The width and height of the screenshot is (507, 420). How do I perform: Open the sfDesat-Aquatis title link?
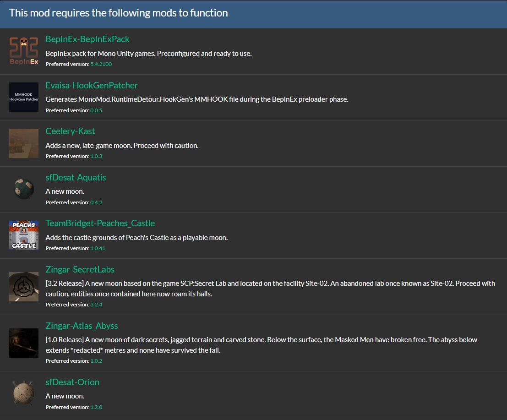(x=76, y=177)
